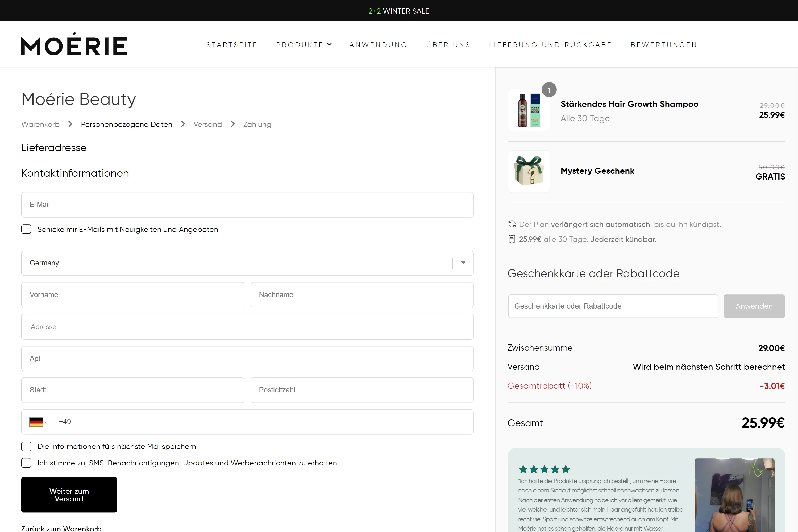Expand the Produkte menu chevron
798x532 pixels.
click(329, 44)
